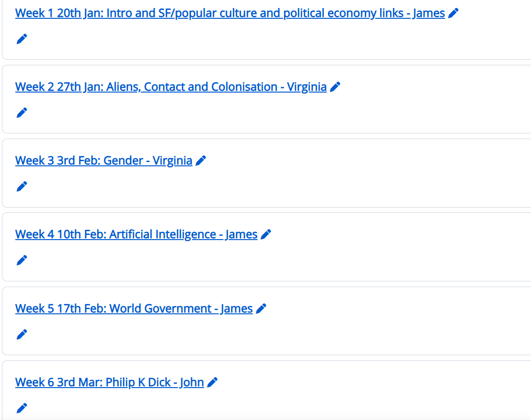Edit summary pencil under Week 3 Gender

22,187
